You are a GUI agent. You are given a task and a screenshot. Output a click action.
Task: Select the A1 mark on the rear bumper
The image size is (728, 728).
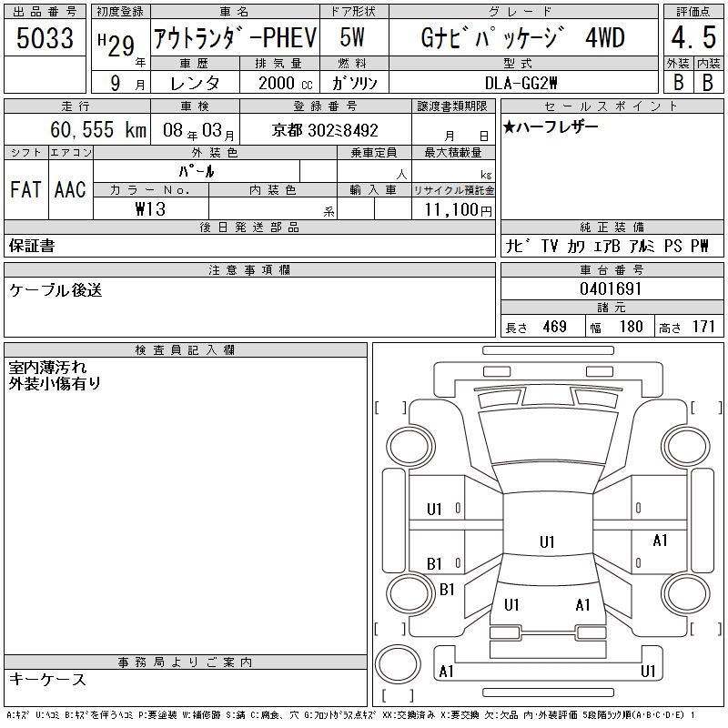pos(446,672)
